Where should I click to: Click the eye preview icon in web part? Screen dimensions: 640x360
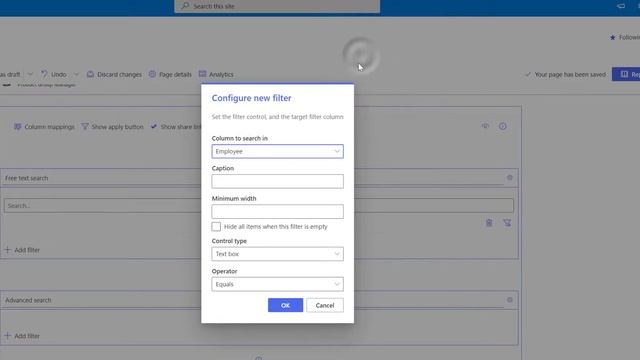tap(485, 126)
